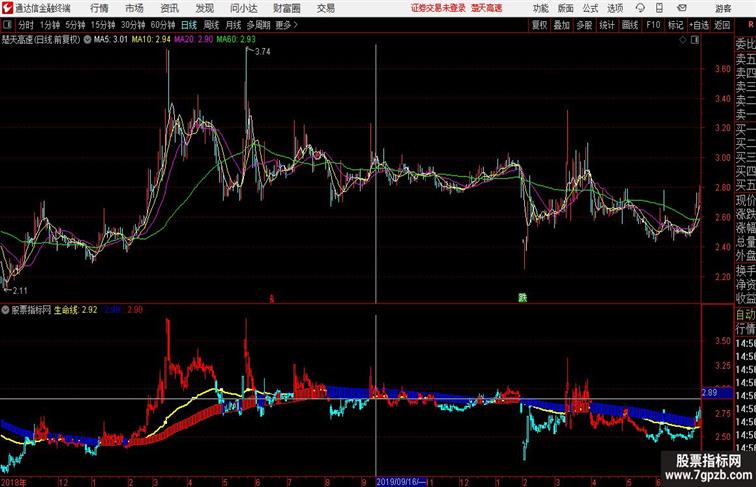756x487 pixels.
Task: Click the 叠加 overlay button
Action: (562, 25)
